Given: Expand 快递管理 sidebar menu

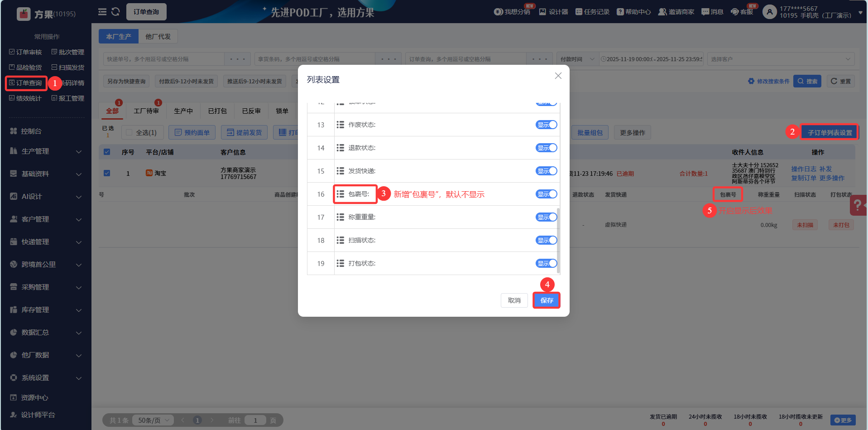Looking at the screenshot, I should point(46,242).
